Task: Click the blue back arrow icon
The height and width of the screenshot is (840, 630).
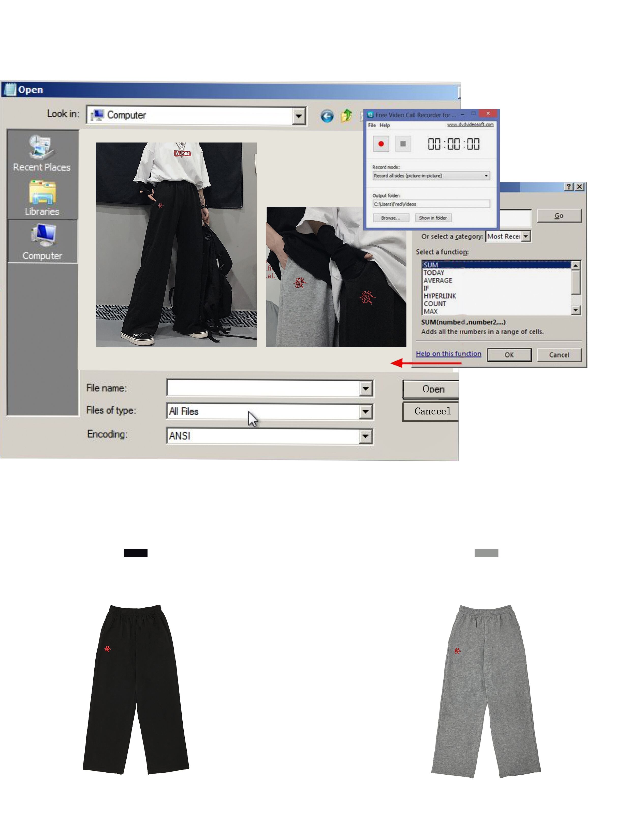Action: [327, 116]
